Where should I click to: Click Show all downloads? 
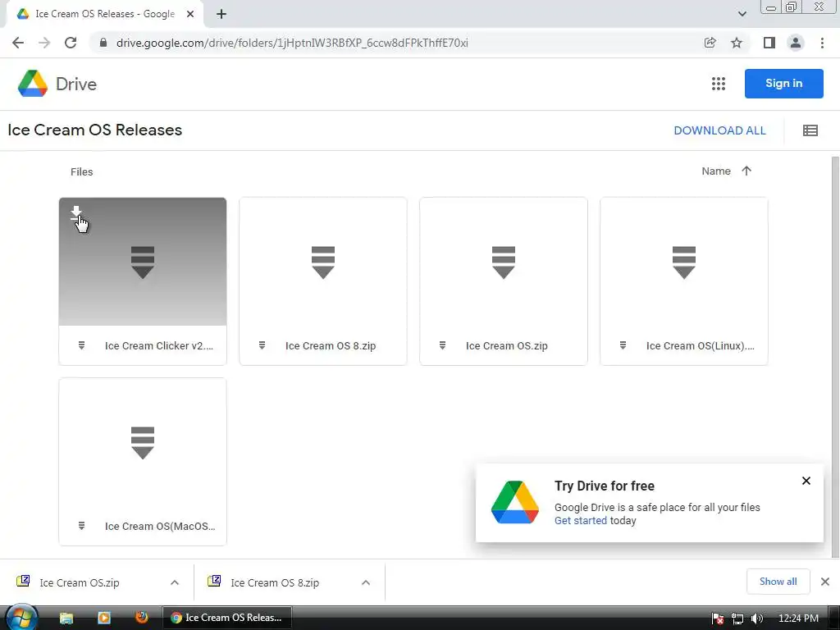(x=778, y=582)
